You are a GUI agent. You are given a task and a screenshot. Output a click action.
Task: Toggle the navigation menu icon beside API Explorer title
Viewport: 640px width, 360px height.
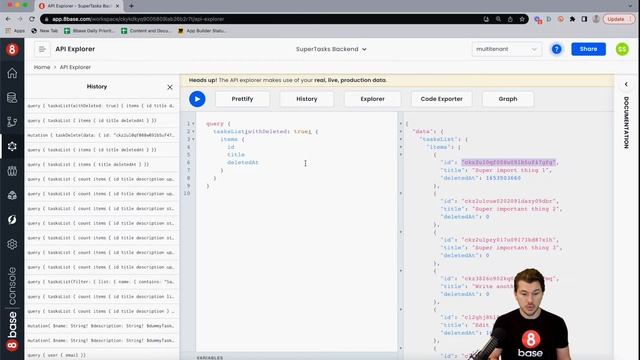(42, 49)
